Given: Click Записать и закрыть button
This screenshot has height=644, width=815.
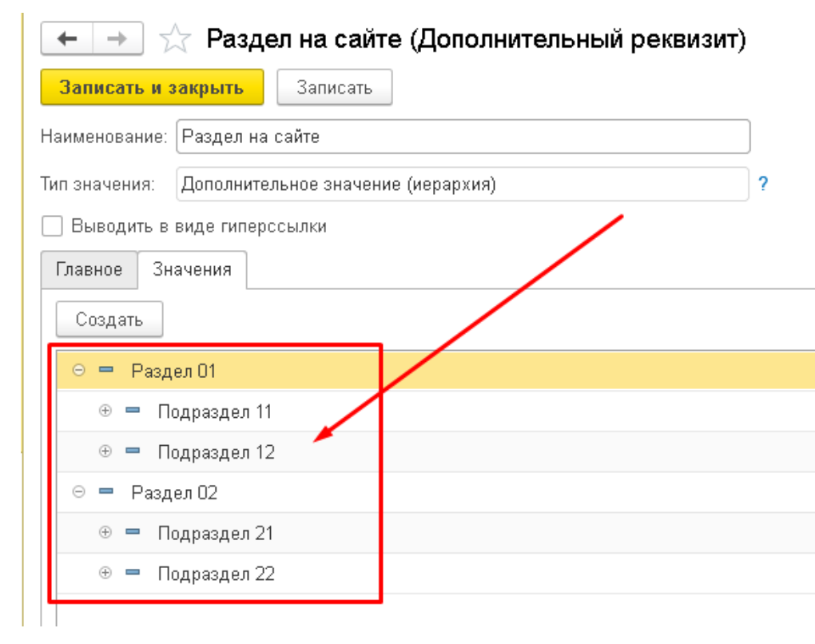Looking at the screenshot, I should pyautogui.click(x=152, y=87).
